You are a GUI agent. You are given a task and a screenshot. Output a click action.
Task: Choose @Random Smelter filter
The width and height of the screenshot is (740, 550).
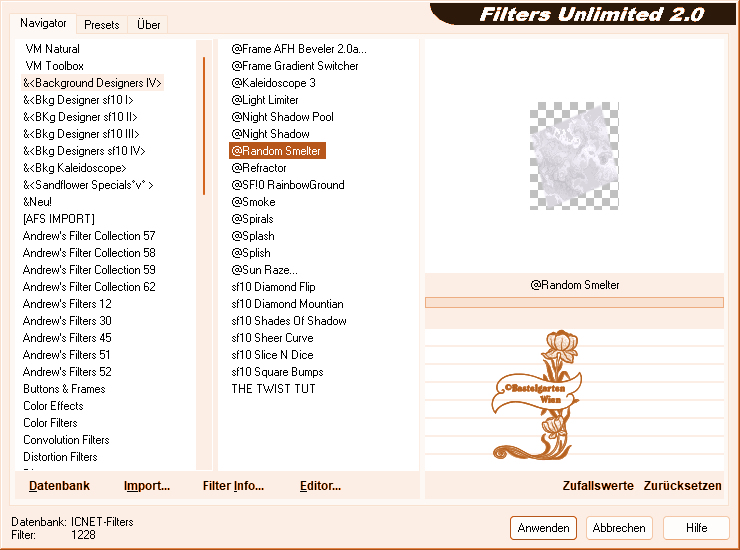click(277, 151)
